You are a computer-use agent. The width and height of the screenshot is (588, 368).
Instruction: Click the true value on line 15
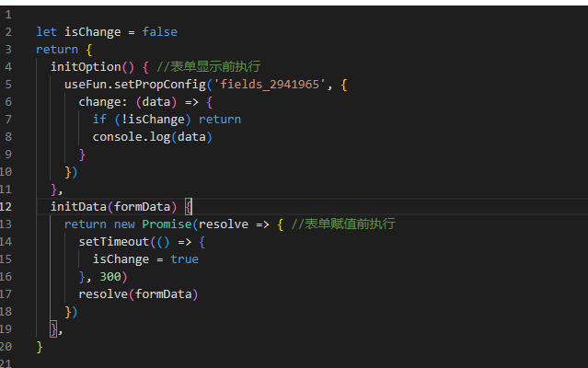(184, 259)
